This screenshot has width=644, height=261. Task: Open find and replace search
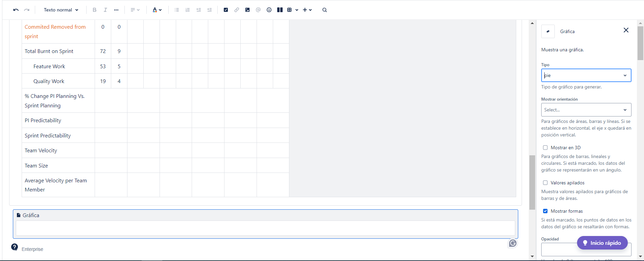[x=325, y=10]
